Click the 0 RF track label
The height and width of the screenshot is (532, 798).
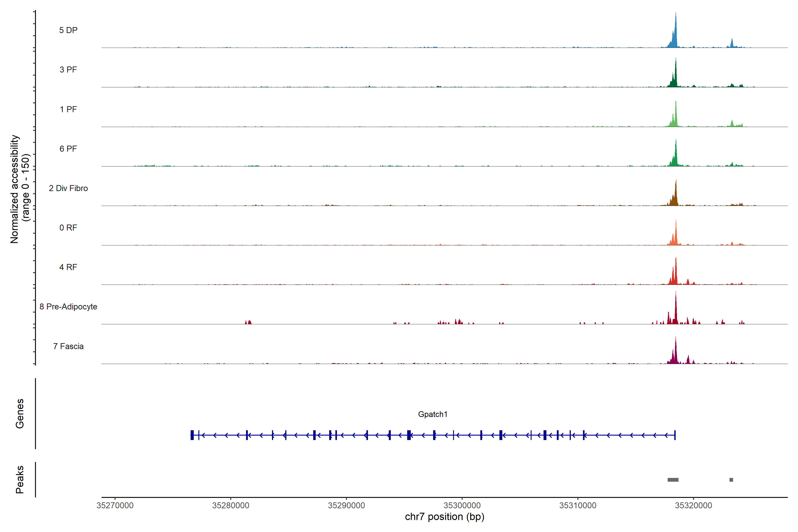tap(68, 228)
